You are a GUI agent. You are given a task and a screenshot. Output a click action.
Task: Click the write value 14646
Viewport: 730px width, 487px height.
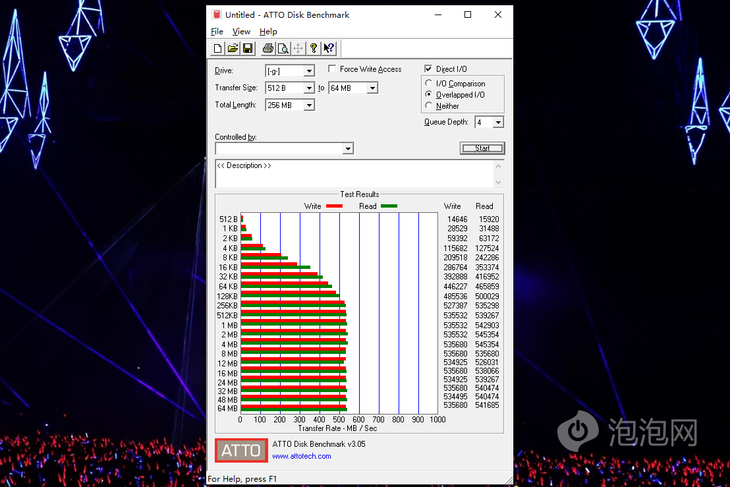457,219
